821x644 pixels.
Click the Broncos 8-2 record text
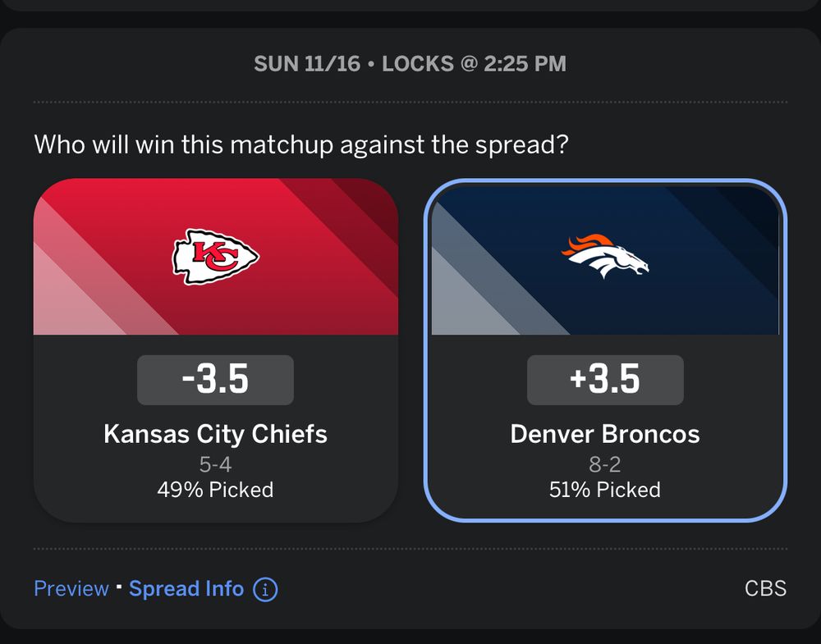click(605, 464)
